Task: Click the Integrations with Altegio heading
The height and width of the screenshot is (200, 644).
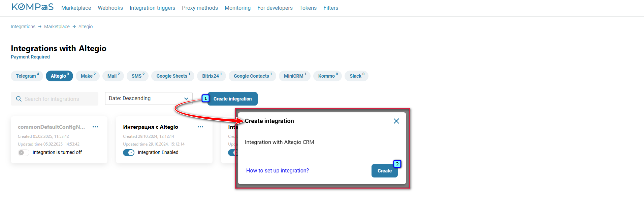Action: [x=59, y=48]
